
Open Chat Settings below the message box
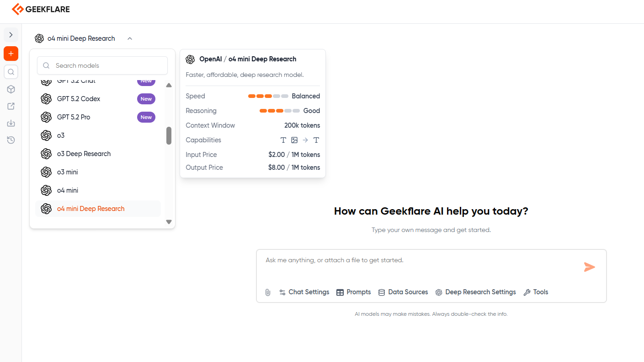(304, 292)
